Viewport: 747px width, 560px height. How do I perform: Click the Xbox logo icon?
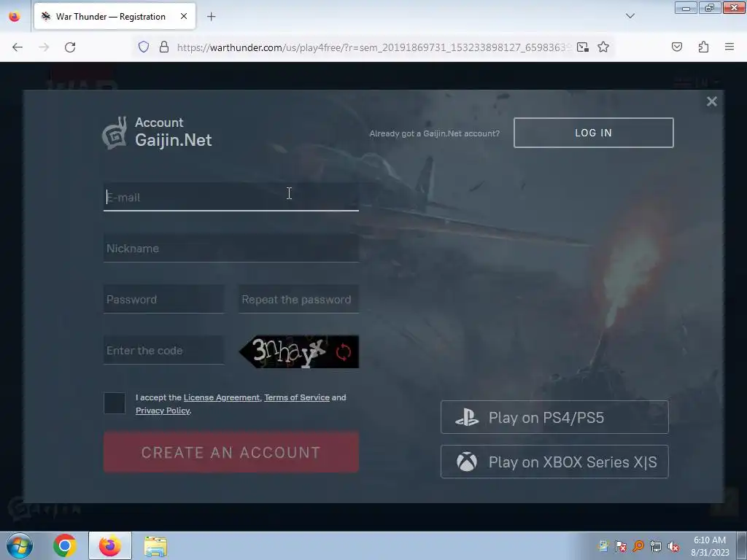(x=467, y=462)
